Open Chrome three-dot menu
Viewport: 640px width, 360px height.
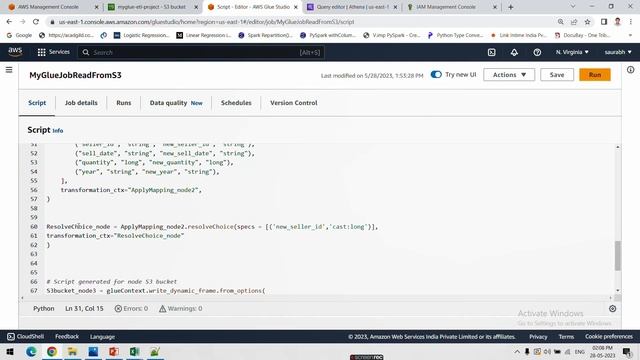(631, 22)
